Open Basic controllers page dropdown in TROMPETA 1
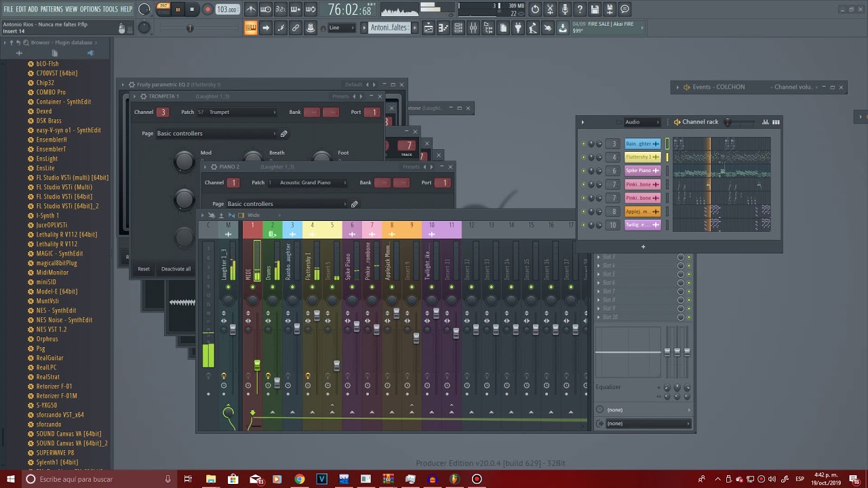 tap(216, 134)
